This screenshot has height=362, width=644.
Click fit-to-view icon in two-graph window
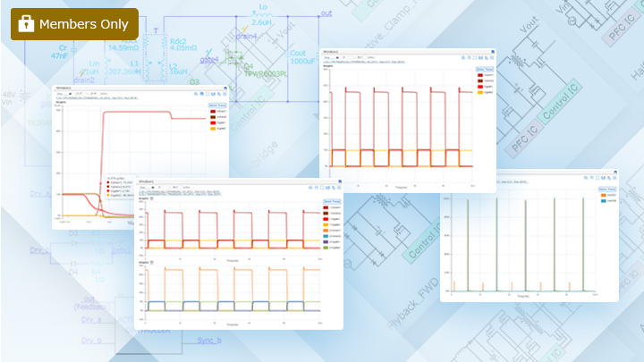322,188
